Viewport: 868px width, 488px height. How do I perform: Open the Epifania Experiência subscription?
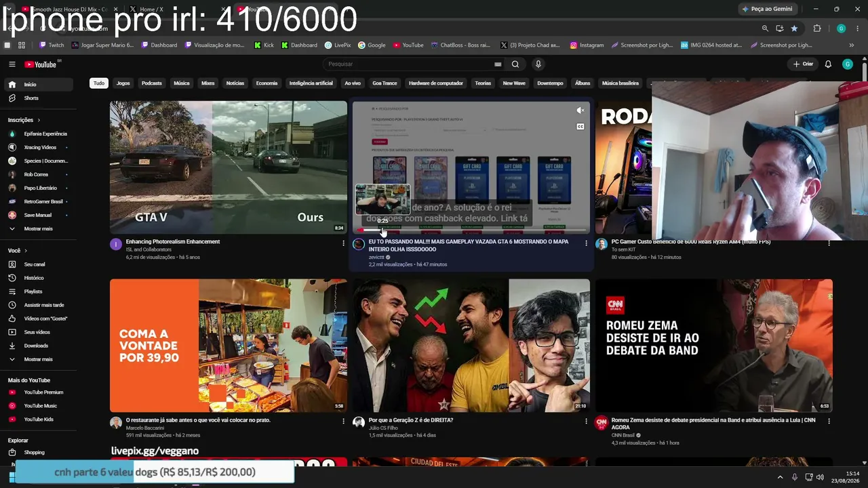tap(39, 134)
